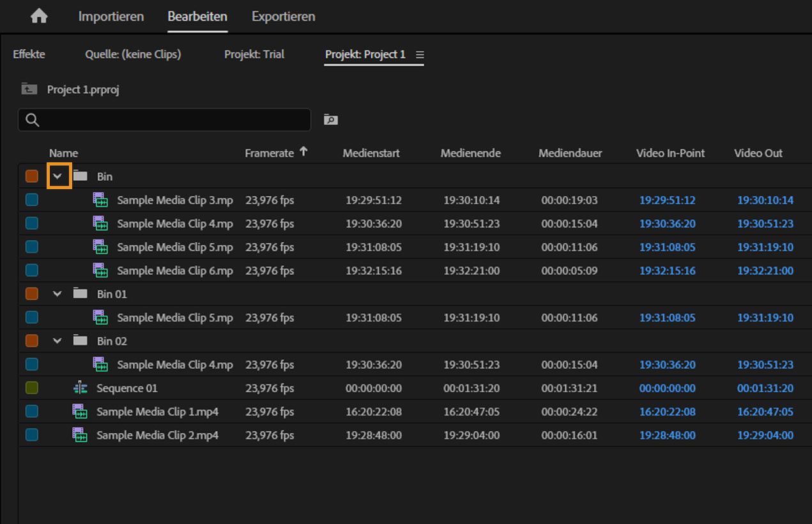Click the Bin 01 folder icon

pos(80,294)
